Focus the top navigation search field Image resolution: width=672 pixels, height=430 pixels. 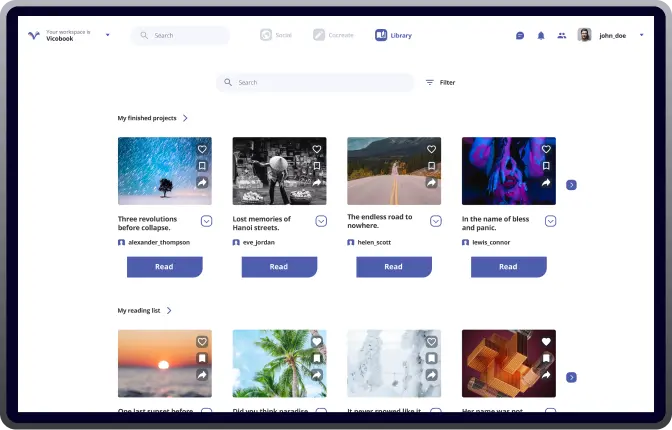point(180,35)
